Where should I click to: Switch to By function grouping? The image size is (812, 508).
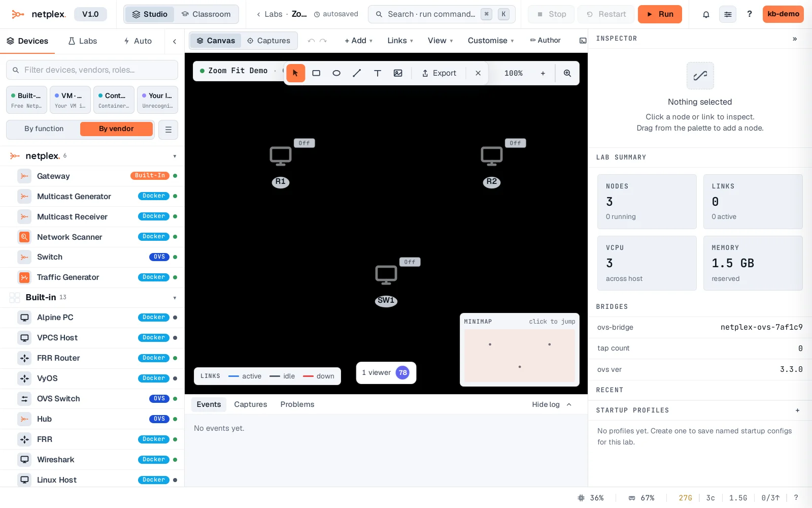[44, 129]
